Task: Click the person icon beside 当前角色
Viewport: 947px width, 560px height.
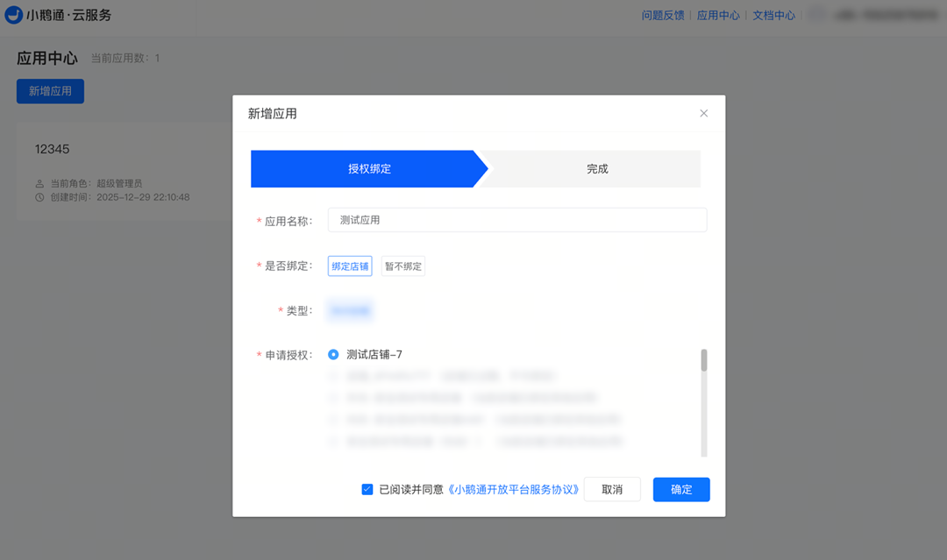Action: click(x=39, y=183)
